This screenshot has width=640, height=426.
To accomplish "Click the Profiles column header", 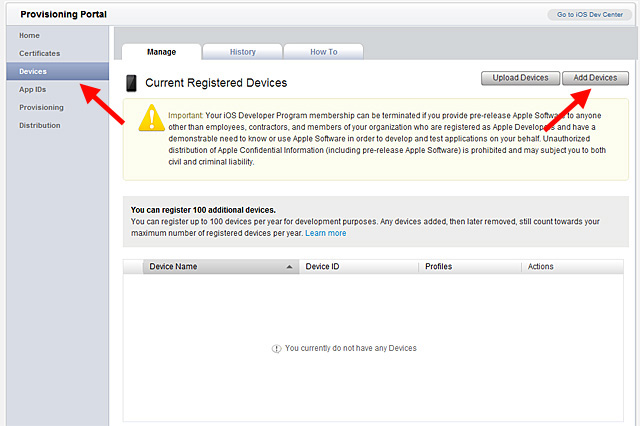I will coord(439,267).
